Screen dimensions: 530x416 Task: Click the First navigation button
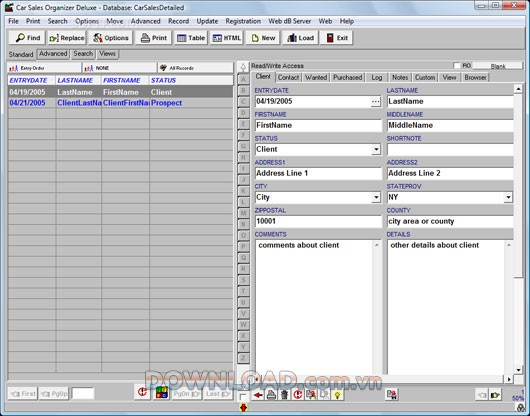click(23, 394)
